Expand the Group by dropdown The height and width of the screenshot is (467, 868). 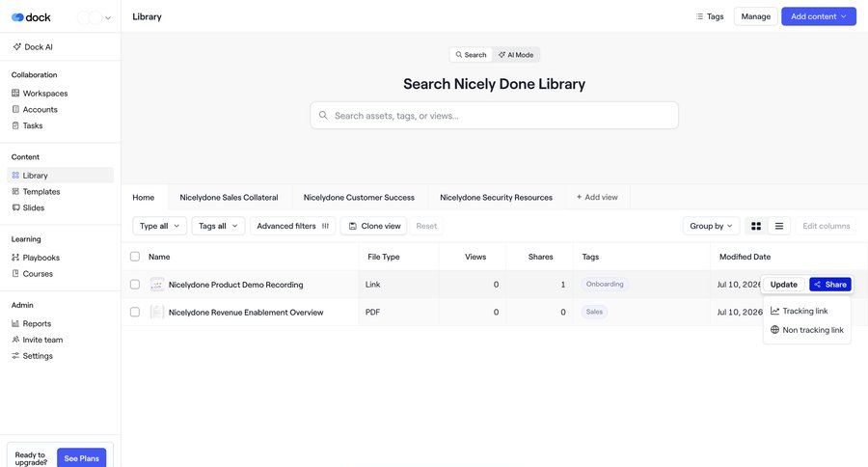[x=711, y=226]
